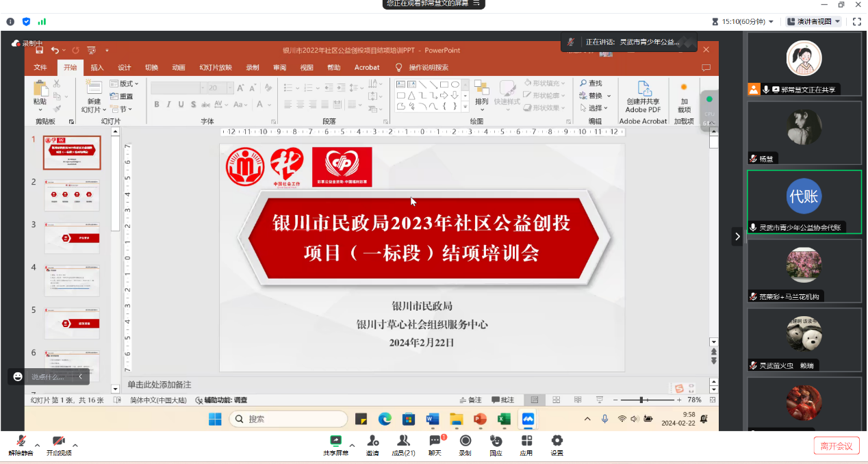868x464 pixels.
Task: Switch to the 切换 ribbon tab
Action: click(x=151, y=67)
